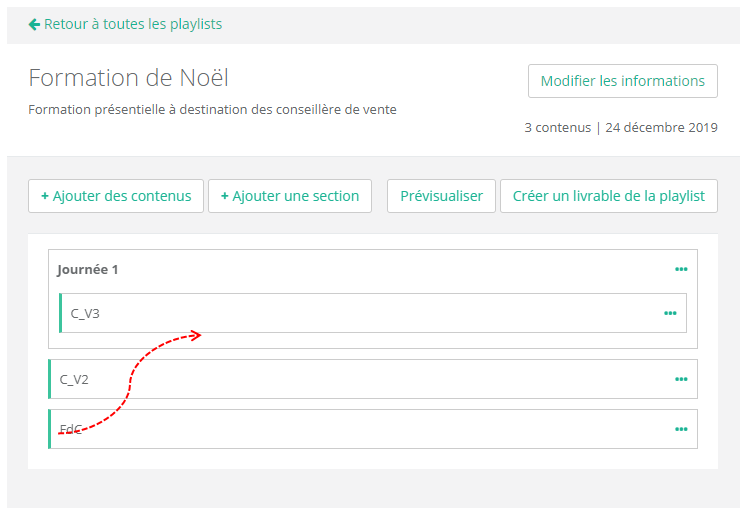Open the three-dot menu for FdC
The height and width of the screenshot is (514, 748).
(x=681, y=429)
